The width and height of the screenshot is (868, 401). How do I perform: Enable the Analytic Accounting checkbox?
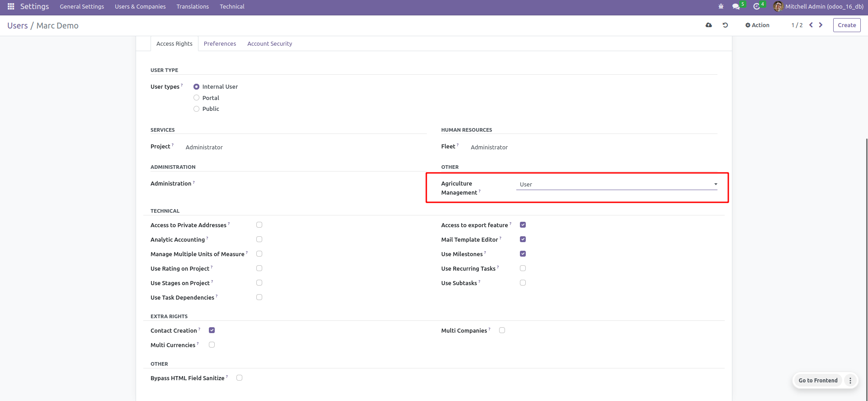[259, 239]
